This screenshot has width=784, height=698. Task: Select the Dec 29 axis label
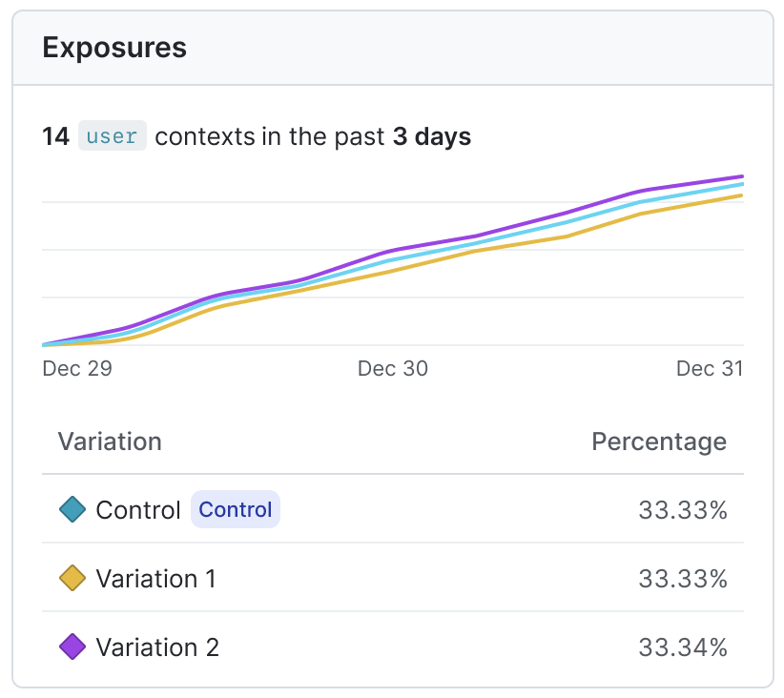77,369
